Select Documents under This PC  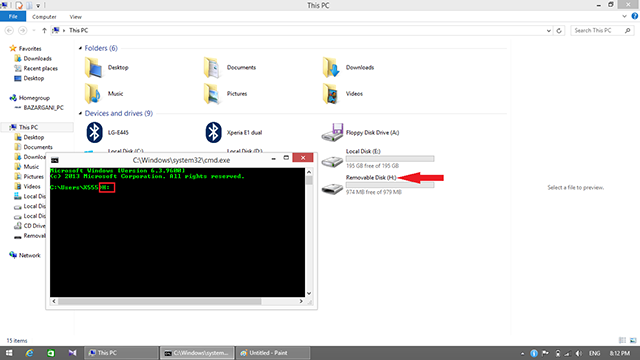tap(38, 147)
